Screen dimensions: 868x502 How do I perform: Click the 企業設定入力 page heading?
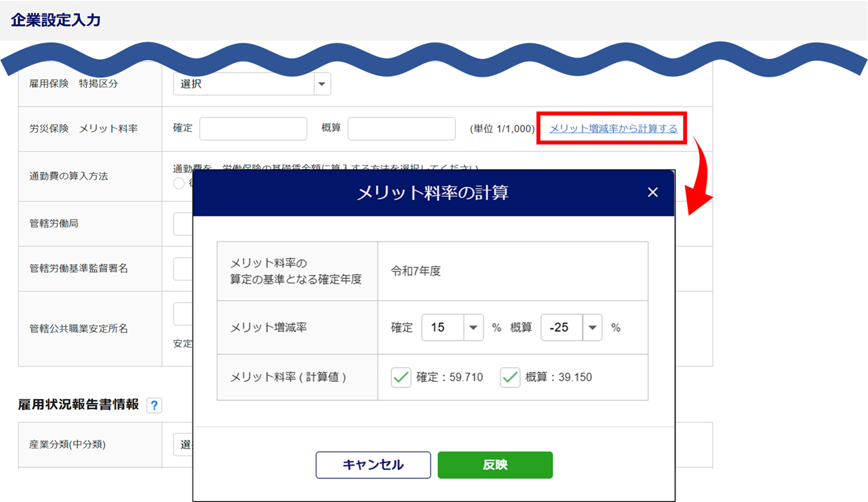pos(56,20)
